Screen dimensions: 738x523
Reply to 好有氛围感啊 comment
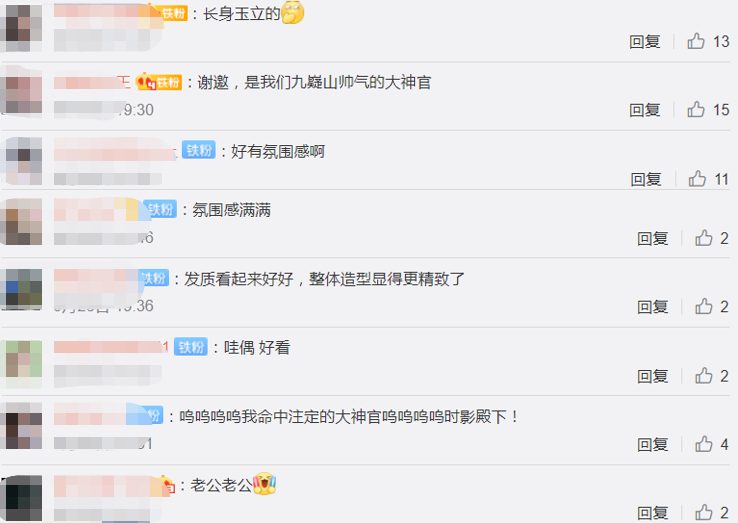pos(646,179)
